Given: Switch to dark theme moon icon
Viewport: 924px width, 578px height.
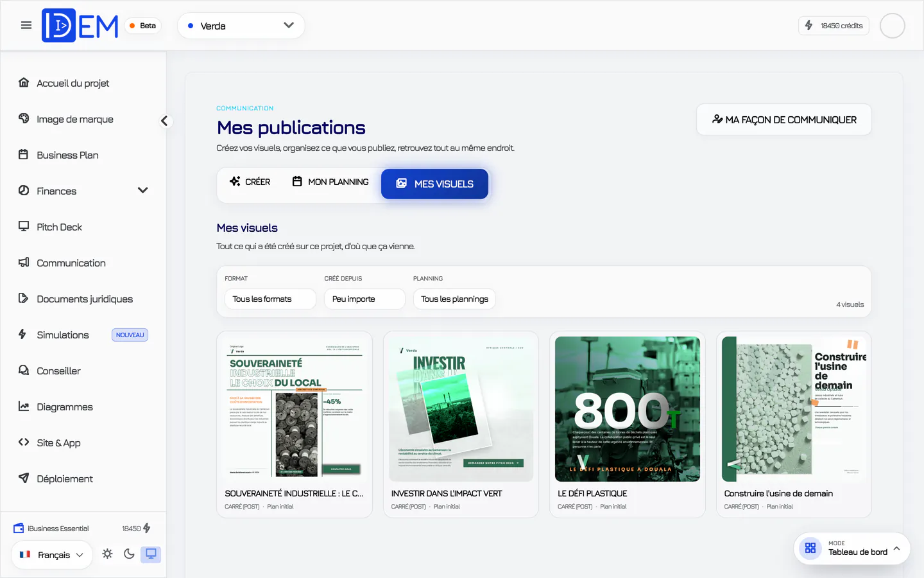Looking at the screenshot, I should (x=129, y=554).
